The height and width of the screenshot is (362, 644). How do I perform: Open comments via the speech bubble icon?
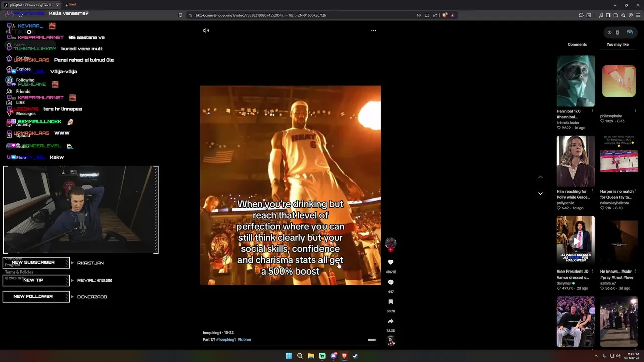coord(391,282)
